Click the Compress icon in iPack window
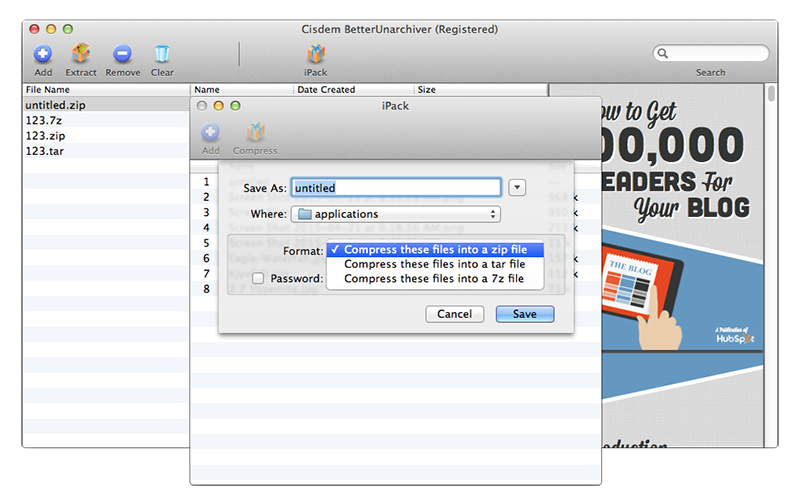The width and height of the screenshot is (800, 500). (x=255, y=132)
